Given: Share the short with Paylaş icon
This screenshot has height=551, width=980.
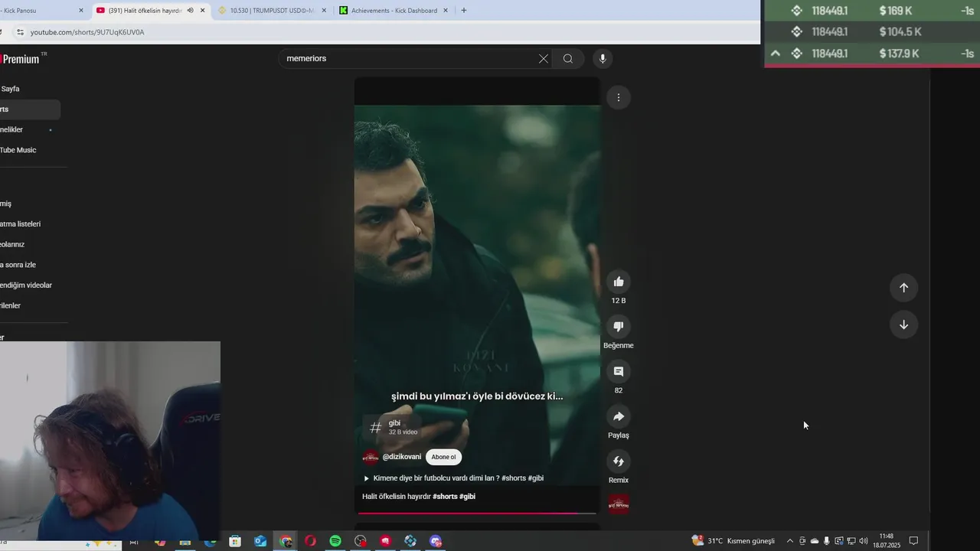Looking at the screenshot, I should tap(619, 416).
